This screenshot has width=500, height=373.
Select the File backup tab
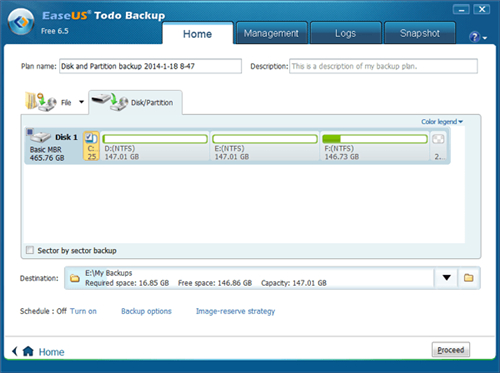point(53,102)
